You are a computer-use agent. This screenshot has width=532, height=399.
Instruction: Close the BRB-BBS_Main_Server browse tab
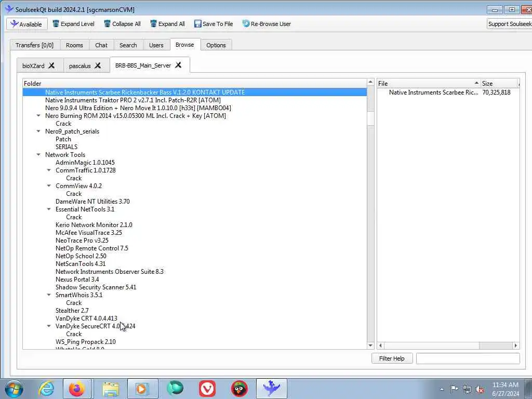178,65
